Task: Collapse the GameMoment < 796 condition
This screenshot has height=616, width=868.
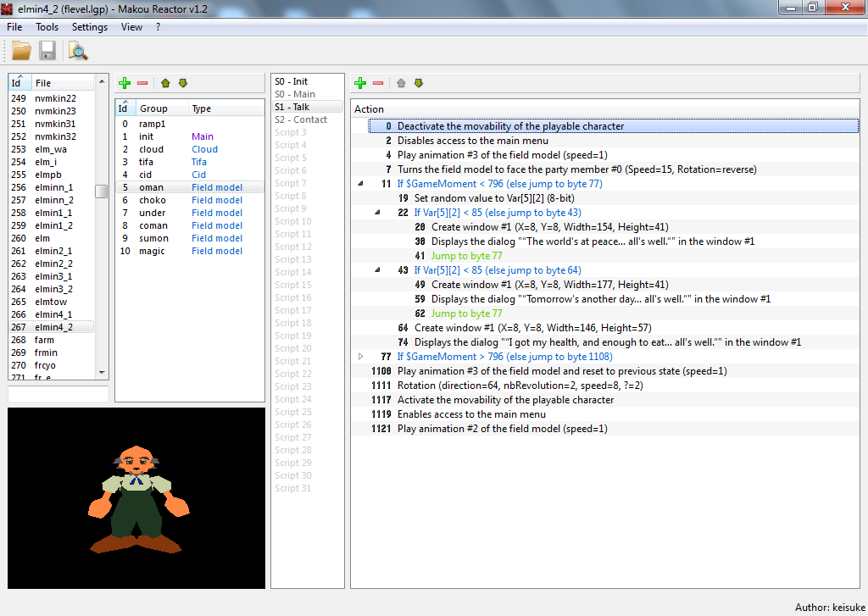Action: click(x=361, y=184)
